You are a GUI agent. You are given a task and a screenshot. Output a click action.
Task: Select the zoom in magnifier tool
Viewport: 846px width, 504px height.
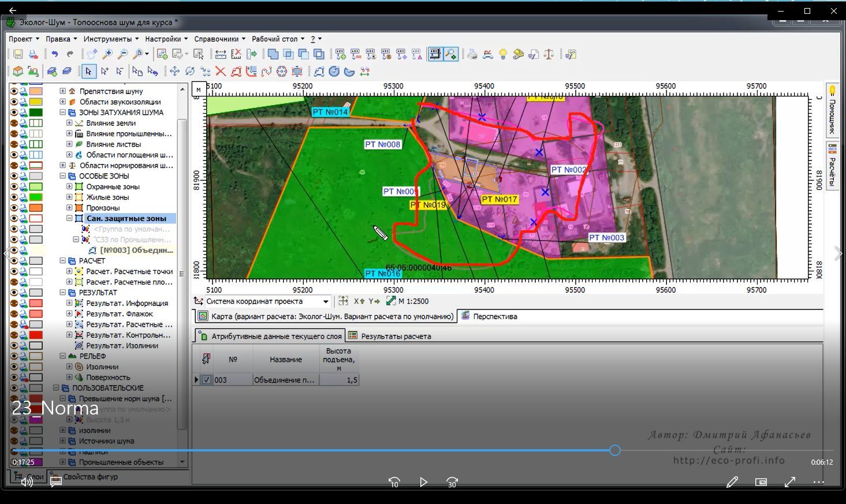(107, 54)
